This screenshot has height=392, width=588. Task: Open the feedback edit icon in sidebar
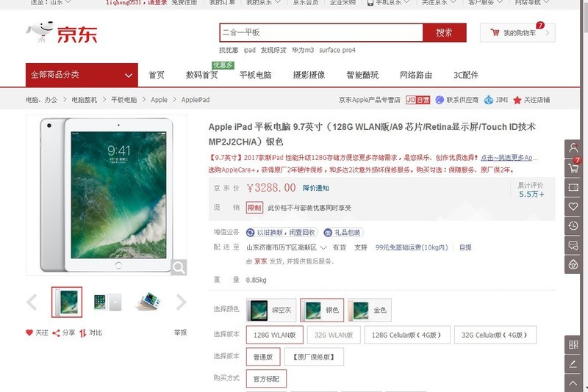point(573,364)
